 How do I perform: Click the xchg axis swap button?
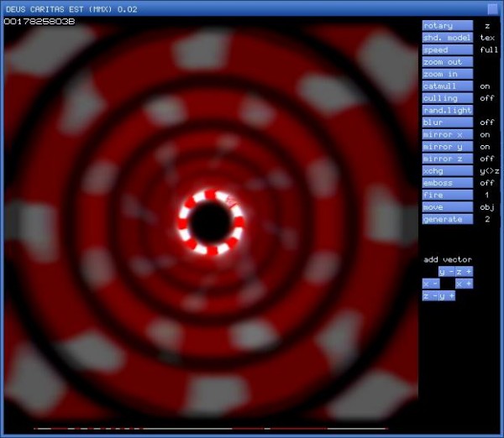coord(447,170)
